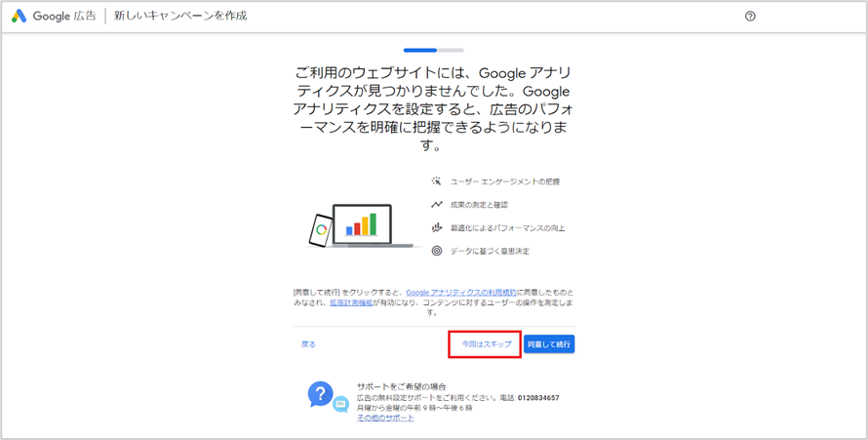The image size is (868, 440).
Task: Click the 月曜から金曜 support hours text
Action: (414, 408)
